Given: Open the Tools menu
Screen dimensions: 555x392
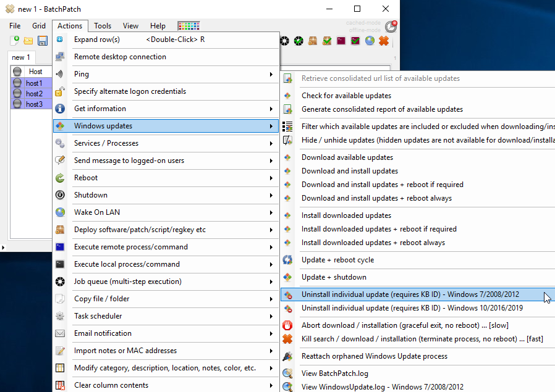Looking at the screenshot, I should pyautogui.click(x=103, y=26).
